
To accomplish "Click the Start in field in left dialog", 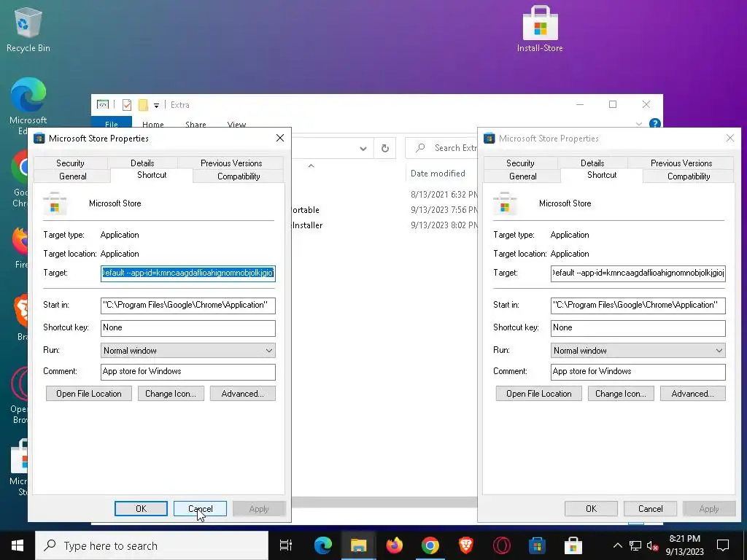I will click(x=188, y=306).
